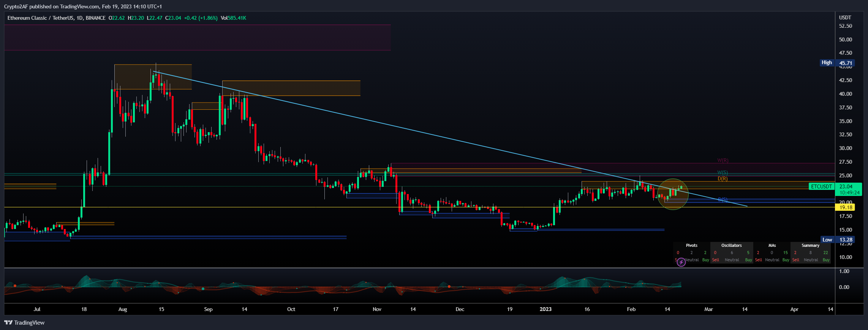Click the 0.00 oscillator scale value
Viewport: 868px width, 330px height.
844,287
